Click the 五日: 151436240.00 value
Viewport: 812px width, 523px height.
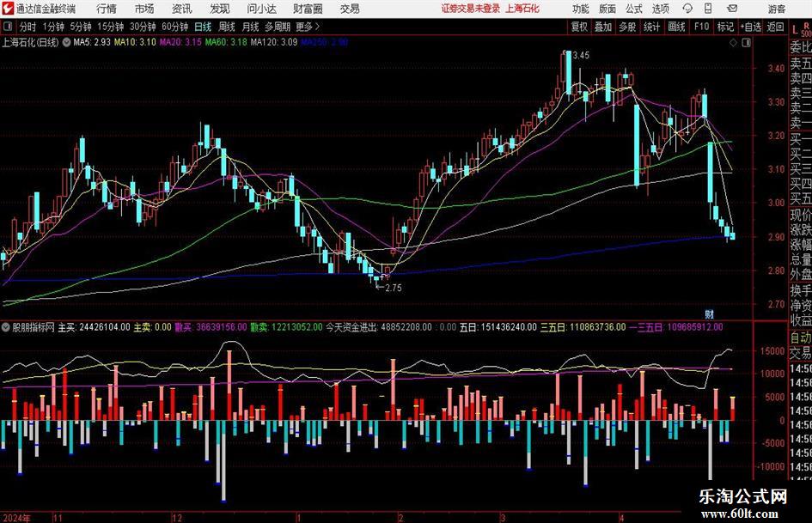498,327
